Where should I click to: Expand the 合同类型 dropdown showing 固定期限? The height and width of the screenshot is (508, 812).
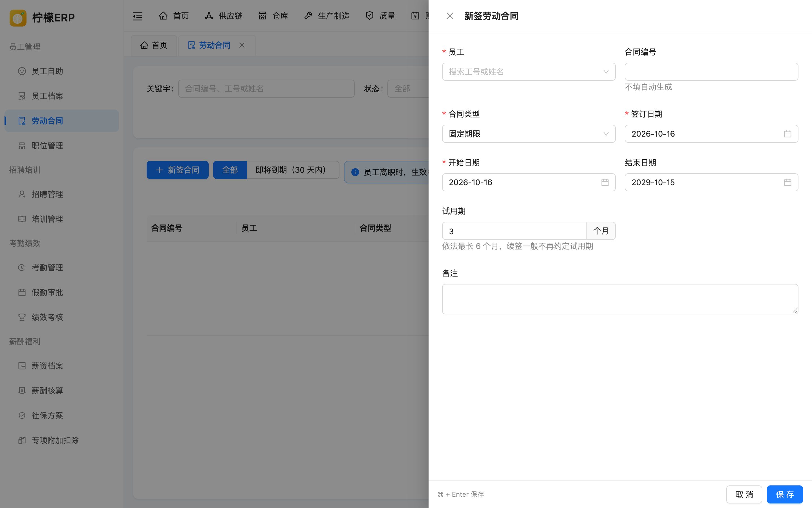[528, 134]
